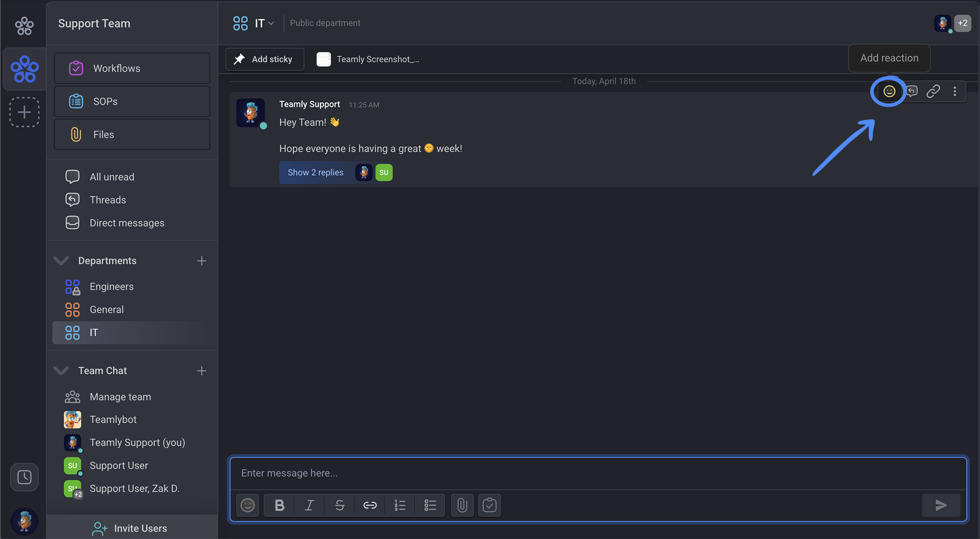Screen dimensions: 980x539
Task: Add a task from composer toolbar
Action: click(489, 505)
